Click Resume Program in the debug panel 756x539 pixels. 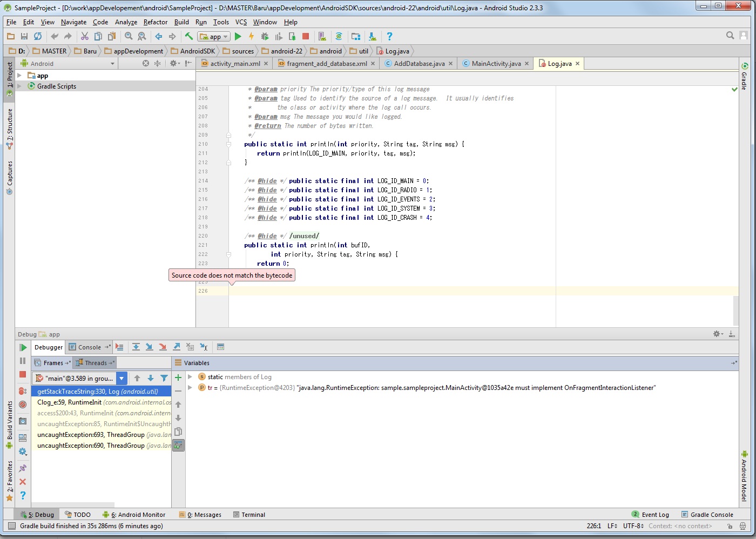[23, 347]
